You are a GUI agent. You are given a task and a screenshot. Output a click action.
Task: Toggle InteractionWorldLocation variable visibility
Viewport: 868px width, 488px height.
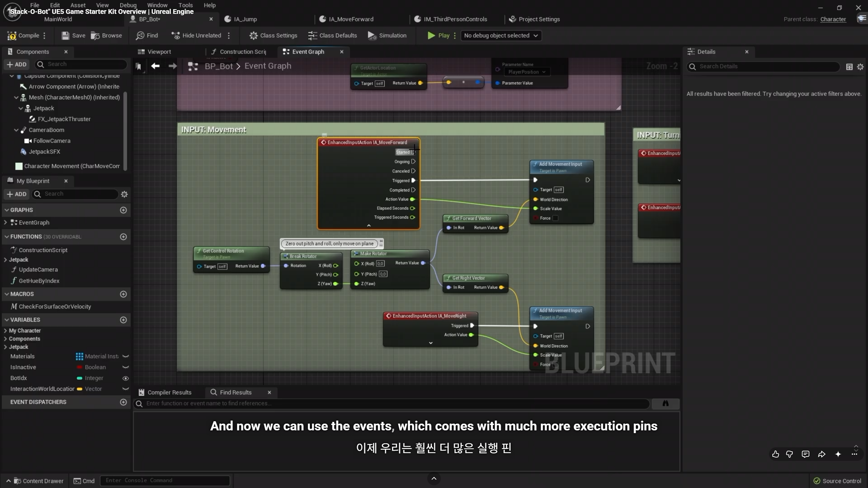[x=125, y=389]
